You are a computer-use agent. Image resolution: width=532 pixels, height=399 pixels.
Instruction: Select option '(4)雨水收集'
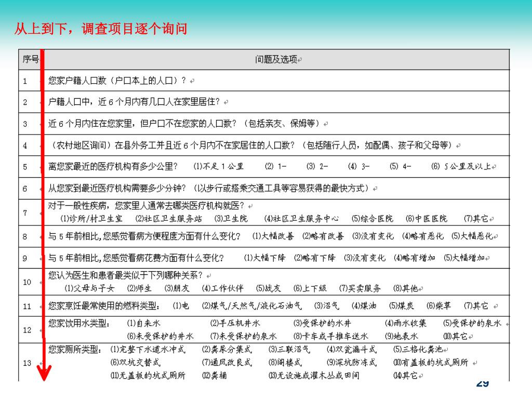pyautogui.click(x=405, y=323)
